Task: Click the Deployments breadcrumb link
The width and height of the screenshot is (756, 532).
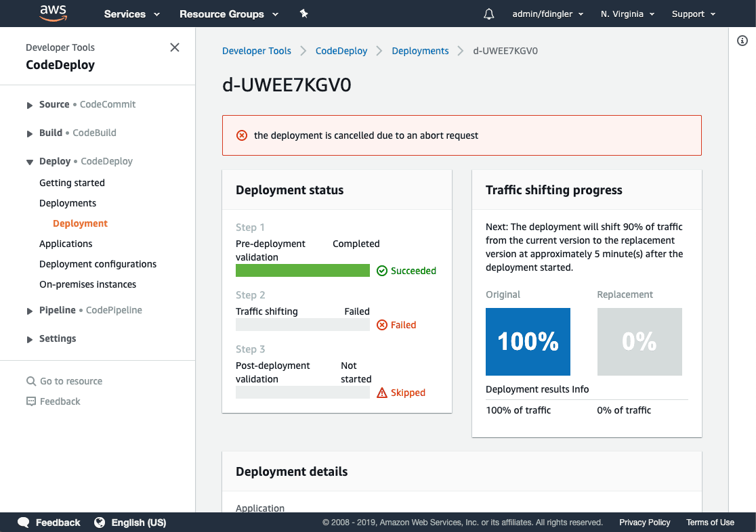Action: pyautogui.click(x=420, y=51)
